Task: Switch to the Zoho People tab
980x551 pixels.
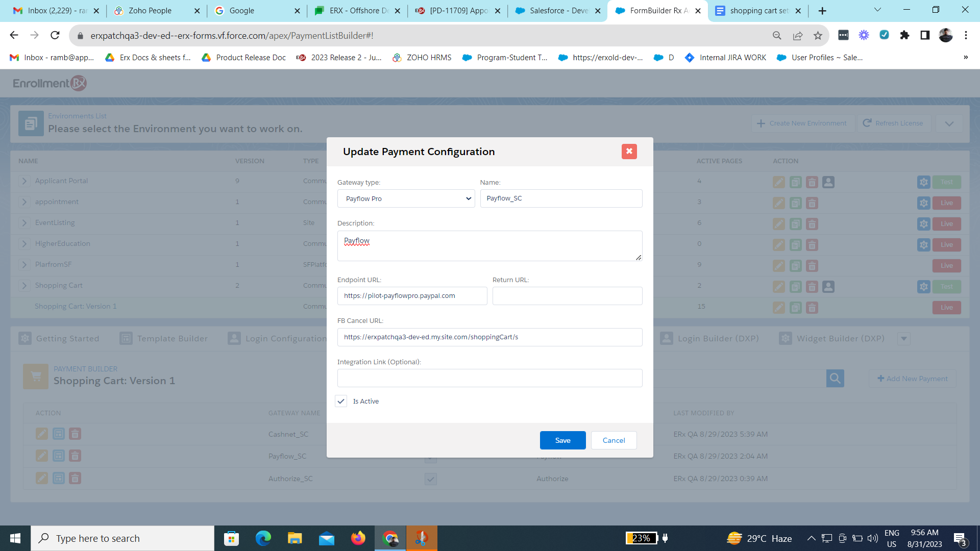Action: [x=150, y=11]
